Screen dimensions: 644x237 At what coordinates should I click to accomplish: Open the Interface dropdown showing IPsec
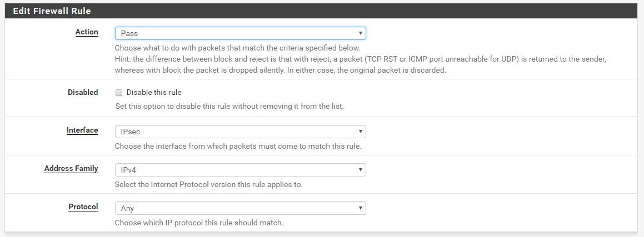click(x=240, y=132)
